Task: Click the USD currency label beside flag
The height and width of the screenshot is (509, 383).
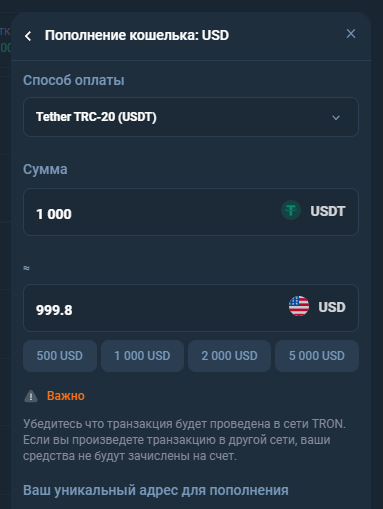Action: pyautogui.click(x=332, y=307)
